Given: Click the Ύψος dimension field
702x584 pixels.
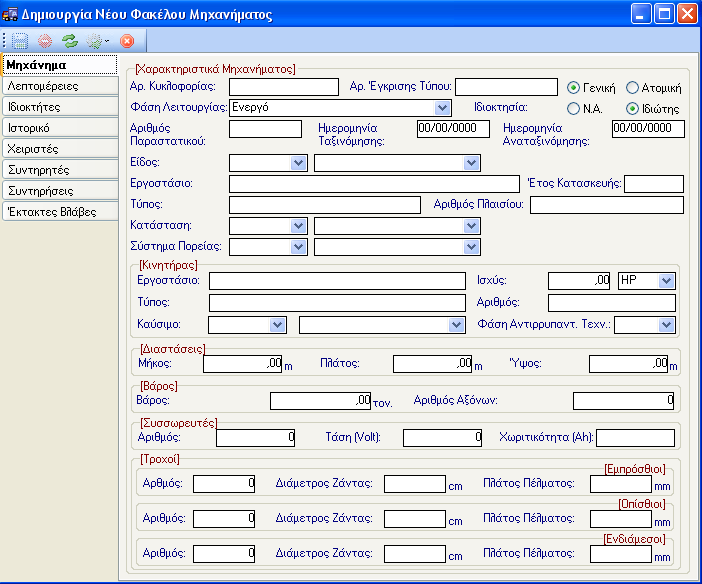Looking at the screenshot, I should [629, 364].
